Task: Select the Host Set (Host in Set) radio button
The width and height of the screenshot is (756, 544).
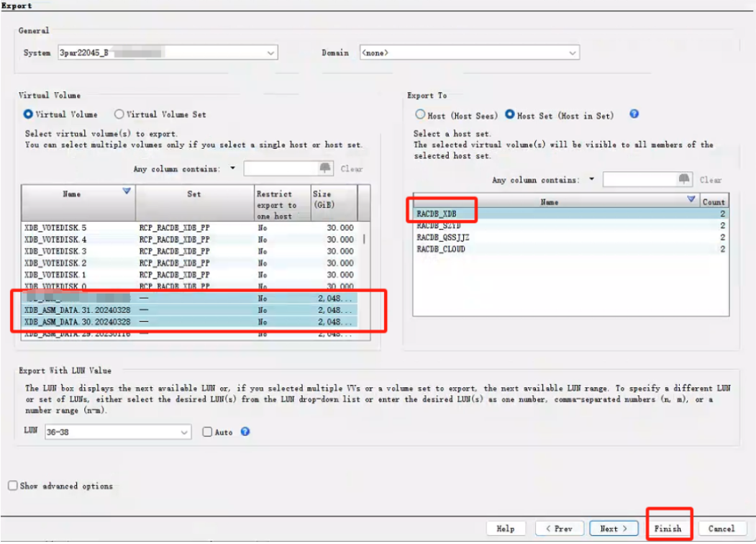Action: (x=509, y=115)
